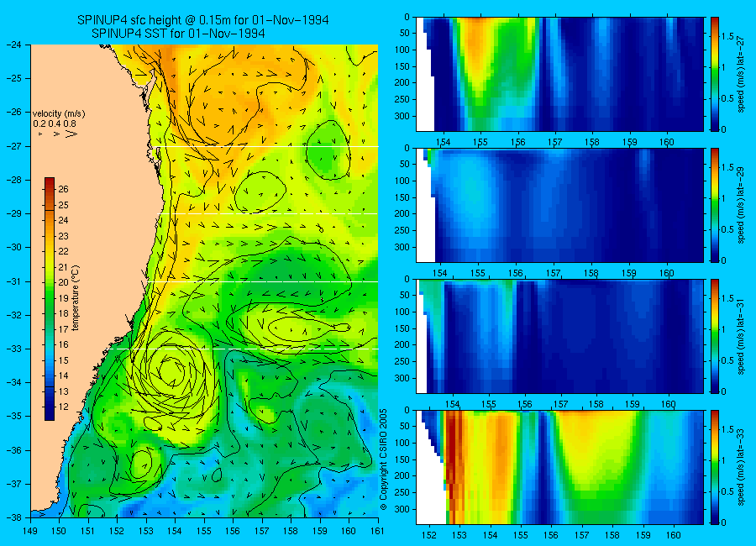756x546 pixels.
Task: Click the "26" tick on the temperature color bar
Action: [x=63, y=189]
